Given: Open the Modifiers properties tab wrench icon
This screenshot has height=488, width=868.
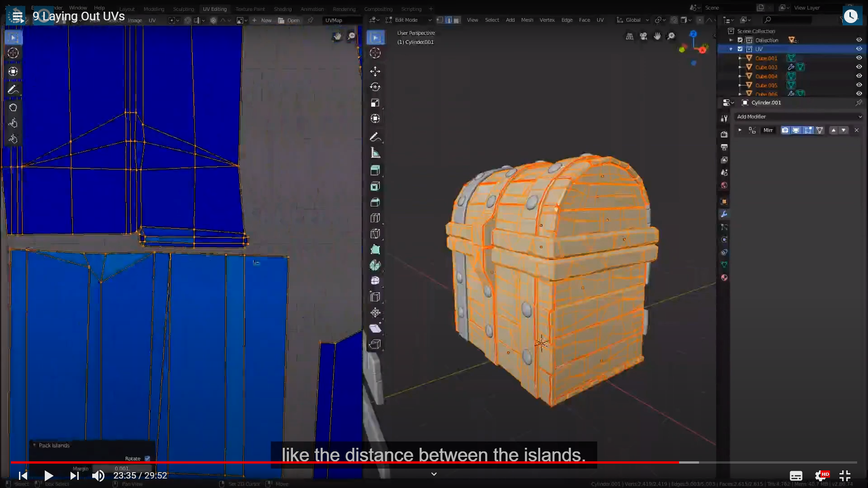Looking at the screenshot, I should click(x=724, y=214).
